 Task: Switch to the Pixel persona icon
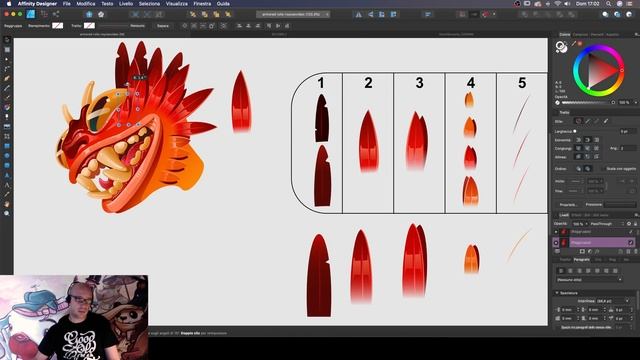coord(44,14)
